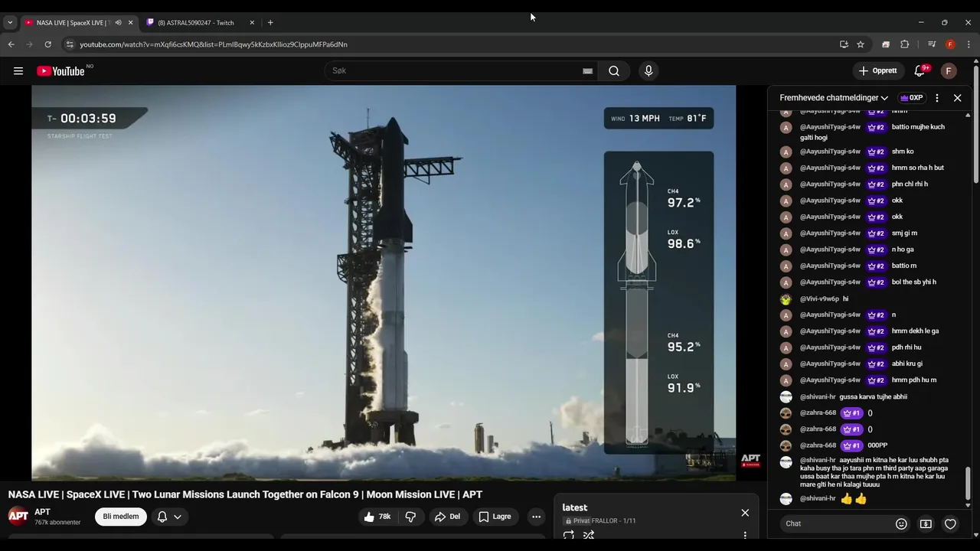
Task: Toggle playlist loop button
Action: point(569,535)
